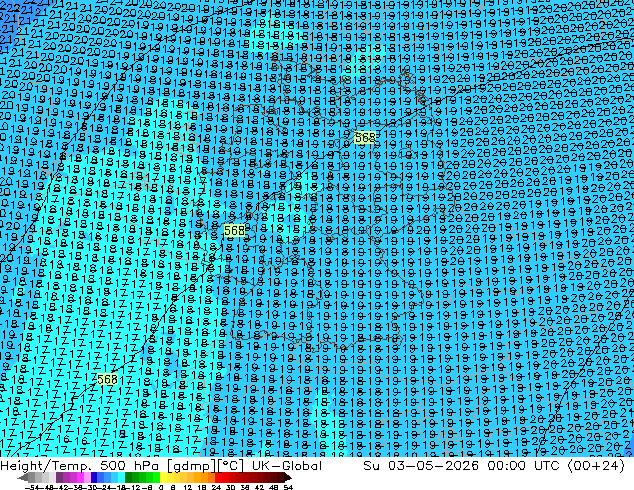Click the right dark-red arrow end of the scale
The height and width of the screenshot is (490, 634).
[288, 477]
